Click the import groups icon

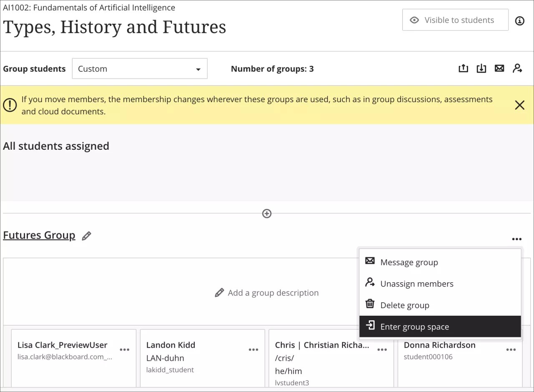click(x=481, y=68)
